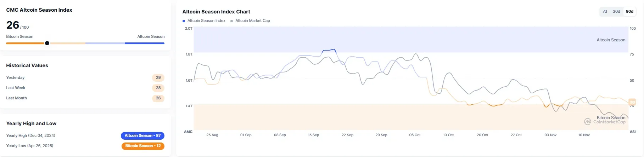Screen dimensions: 644x157
Task: Select the 7d time range tab
Action: (605, 11)
